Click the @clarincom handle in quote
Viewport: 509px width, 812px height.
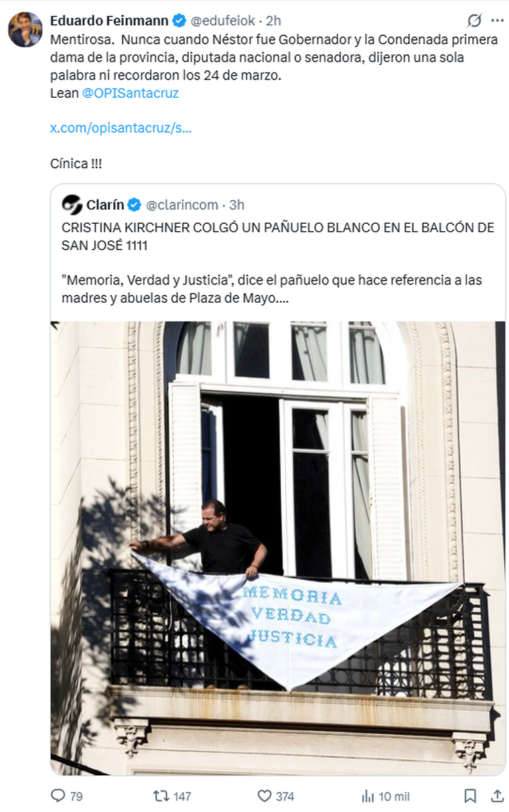pyautogui.click(x=182, y=204)
